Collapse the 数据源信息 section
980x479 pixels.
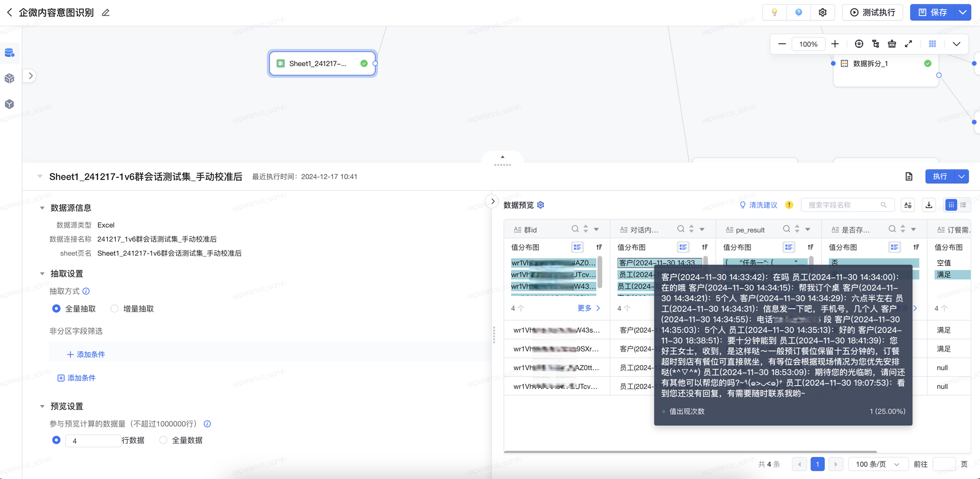click(x=42, y=208)
